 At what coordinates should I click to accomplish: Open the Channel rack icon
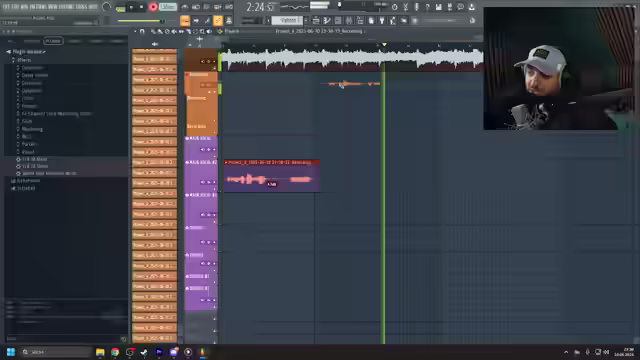click(207, 20)
